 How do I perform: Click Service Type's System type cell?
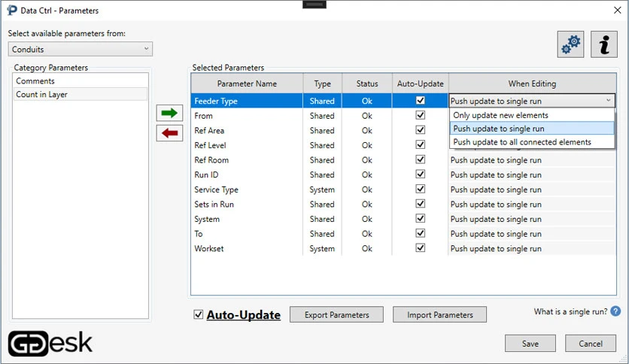(x=322, y=190)
